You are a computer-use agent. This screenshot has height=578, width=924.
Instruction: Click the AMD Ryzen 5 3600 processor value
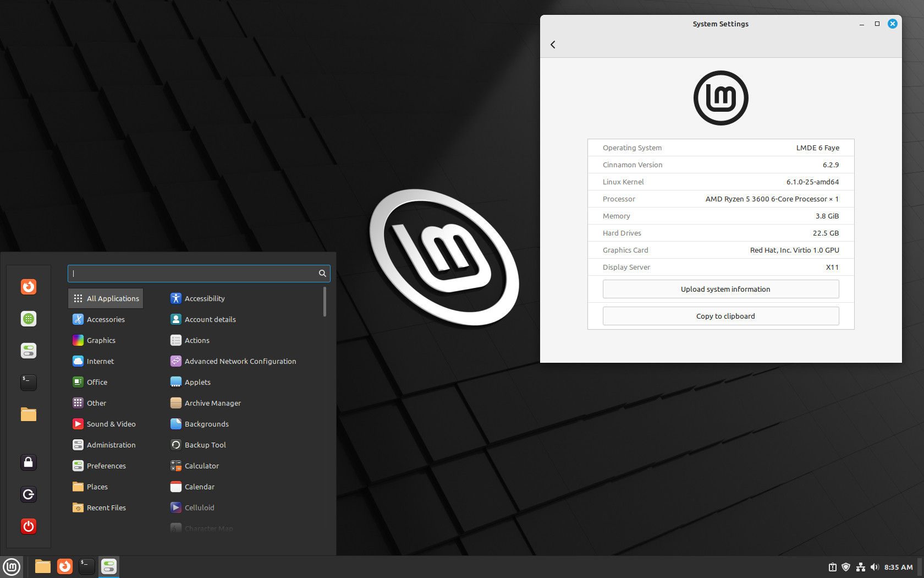772,199
